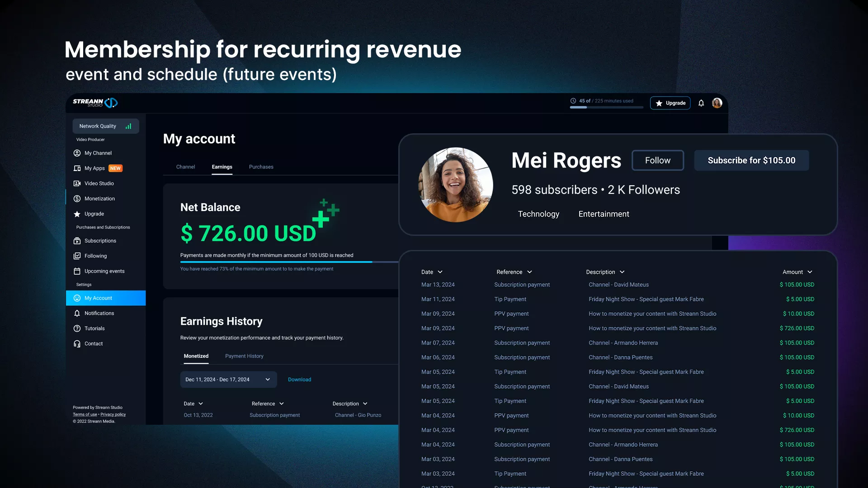The height and width of the screenshot is (488, 868).
Task: Open Video Studio from the sidebar
Action: point(99,183)
